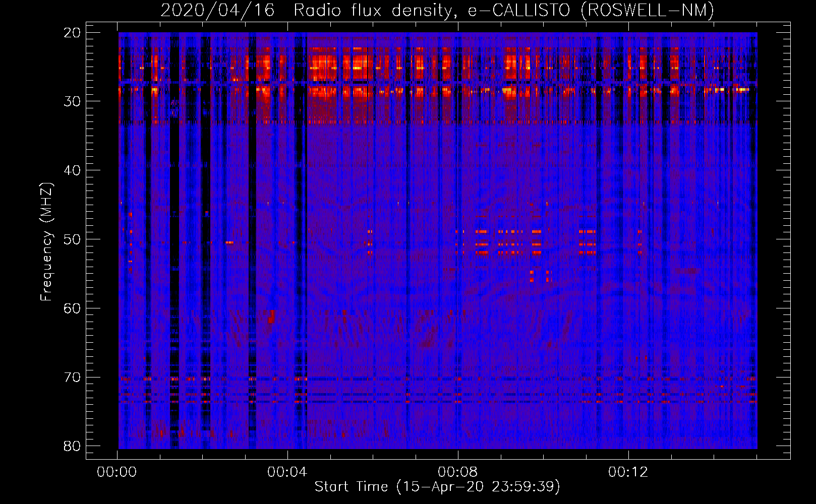Click the 'Frequency (MHZ)' axis label
This screenshot has width=816, height=504.
point(46,242)
